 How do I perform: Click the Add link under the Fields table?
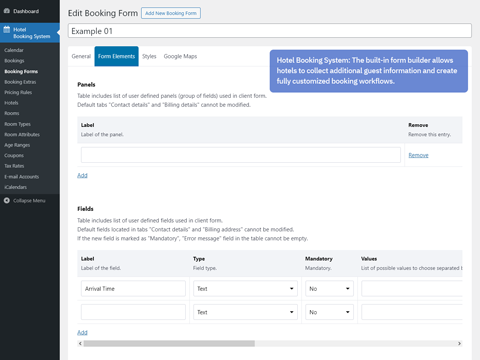pos(82,332)
